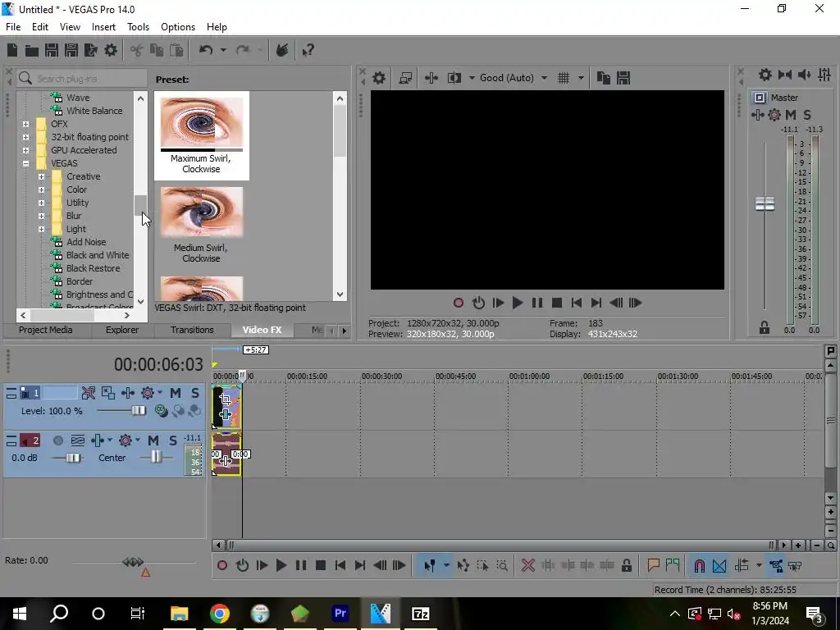
Task: Expand the Creative subfolder
Action: 41,176
